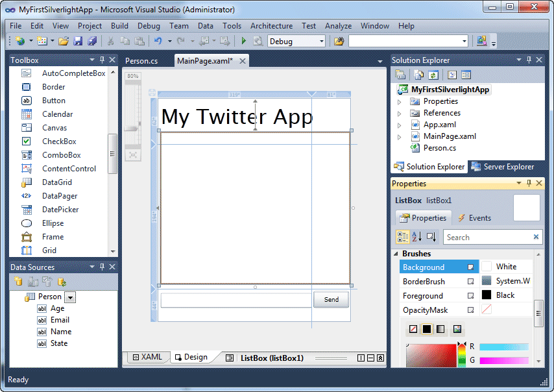Sort properties alphabetically with A-Z icon

pyautogui.click(x=417, y=237)
